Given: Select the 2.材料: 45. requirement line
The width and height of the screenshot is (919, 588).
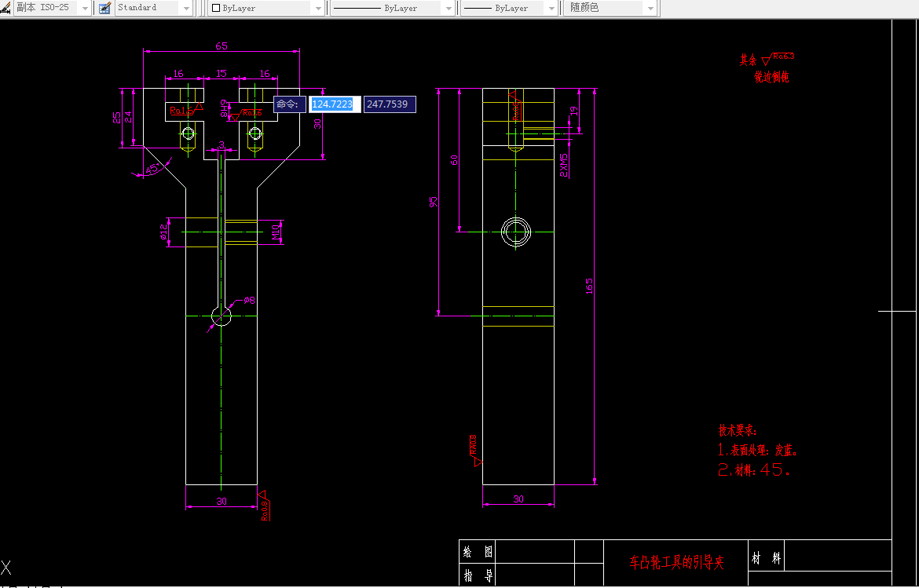Looking at the screenshot, I should pos(754,469).
